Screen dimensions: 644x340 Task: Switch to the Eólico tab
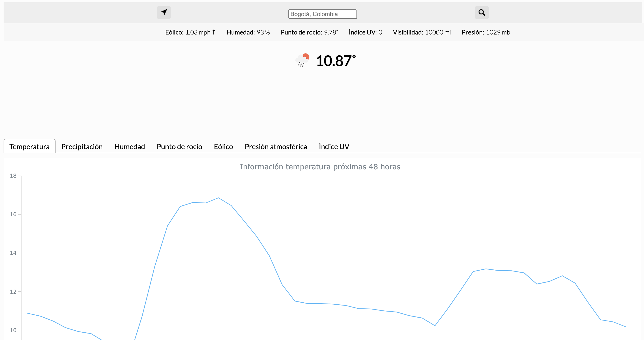coord(223,146)
